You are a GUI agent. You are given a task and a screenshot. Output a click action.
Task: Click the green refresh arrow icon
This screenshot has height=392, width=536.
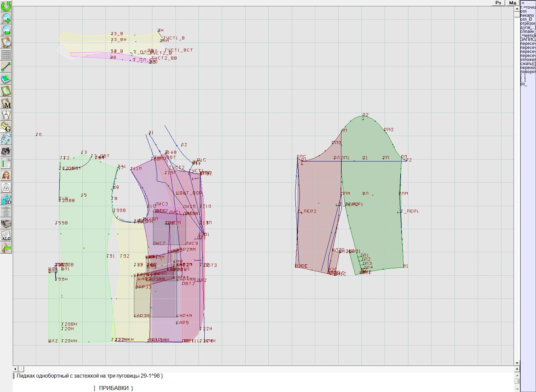pyautogui.click(x=6, y=6)
